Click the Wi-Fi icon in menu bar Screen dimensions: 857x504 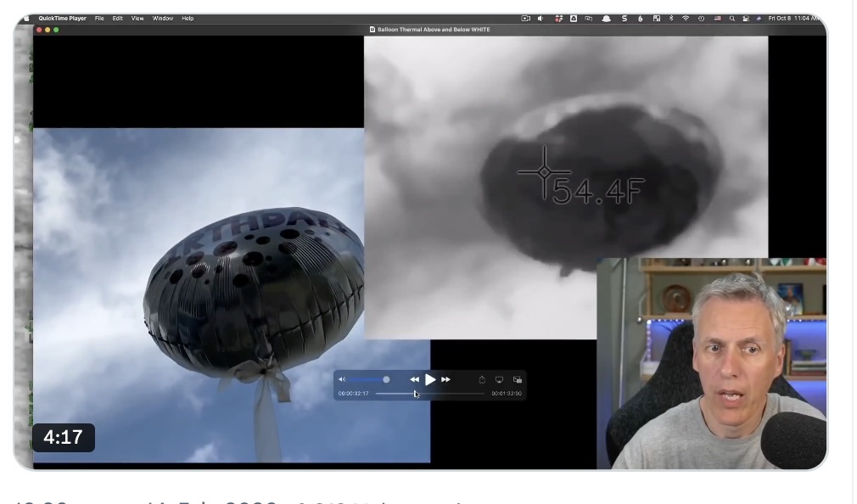click(686, 18)
